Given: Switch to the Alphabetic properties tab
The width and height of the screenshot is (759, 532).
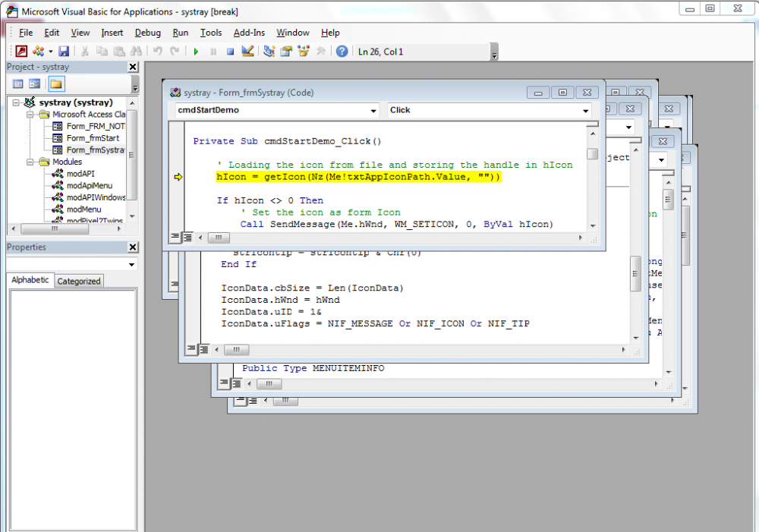Looking at the screenshot, I should tap(30, 280).
